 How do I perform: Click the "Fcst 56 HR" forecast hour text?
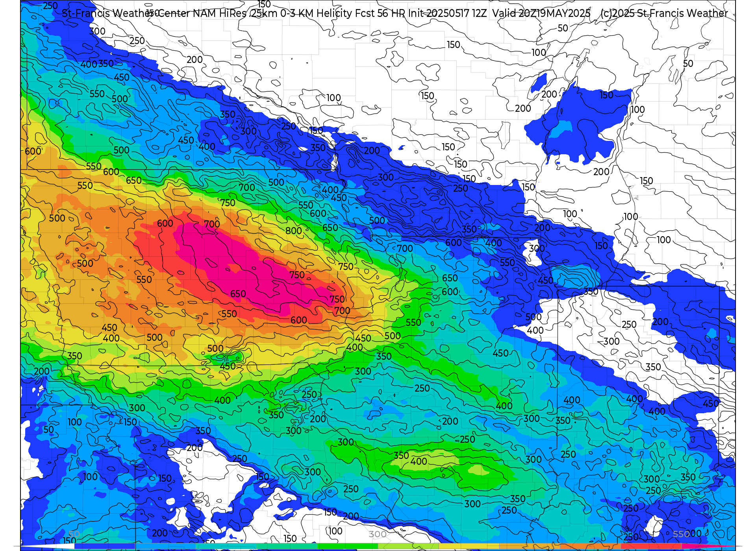click(x=380, y=13)
